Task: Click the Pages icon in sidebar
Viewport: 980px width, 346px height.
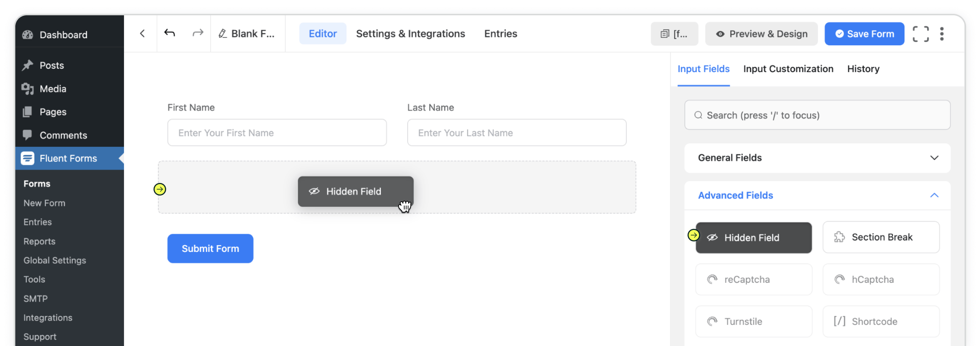Action: click(x=28, y=112)
